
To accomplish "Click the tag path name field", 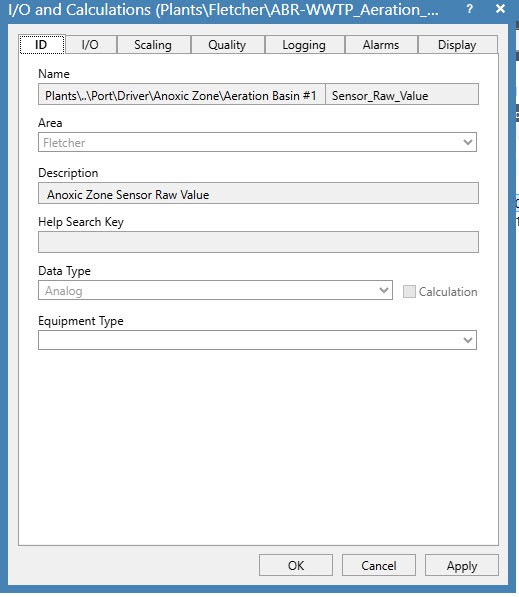I will tap(182, 94).
